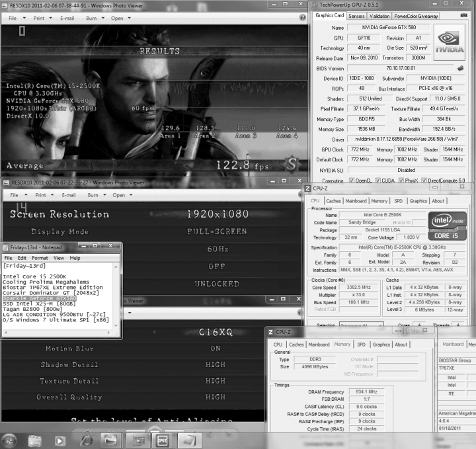The width and height of the screenshot is (476, 449).
Task: Select Mainboard tab in CPU-Z CPU window
Action: pyautogui.click(x=356, y=200)
